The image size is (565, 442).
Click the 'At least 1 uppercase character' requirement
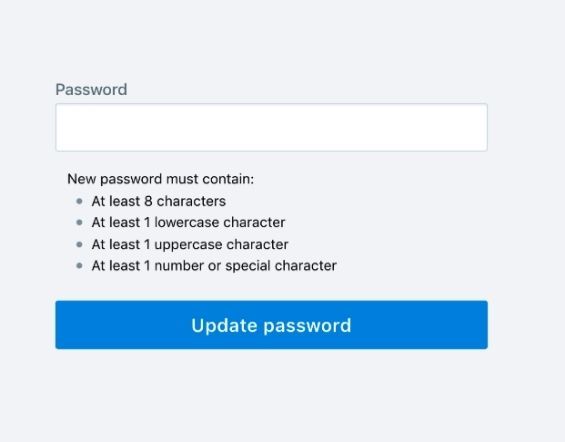(x=190, y=244)
